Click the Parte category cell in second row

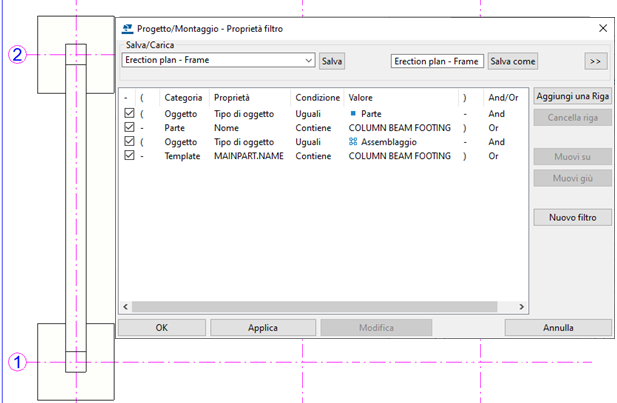tap(174, 128)
